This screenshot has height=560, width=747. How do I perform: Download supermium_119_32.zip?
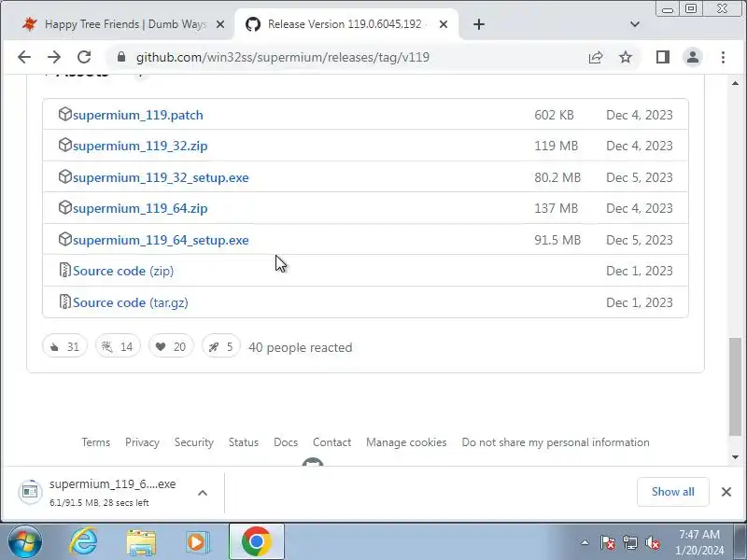[x=140, y=146]
